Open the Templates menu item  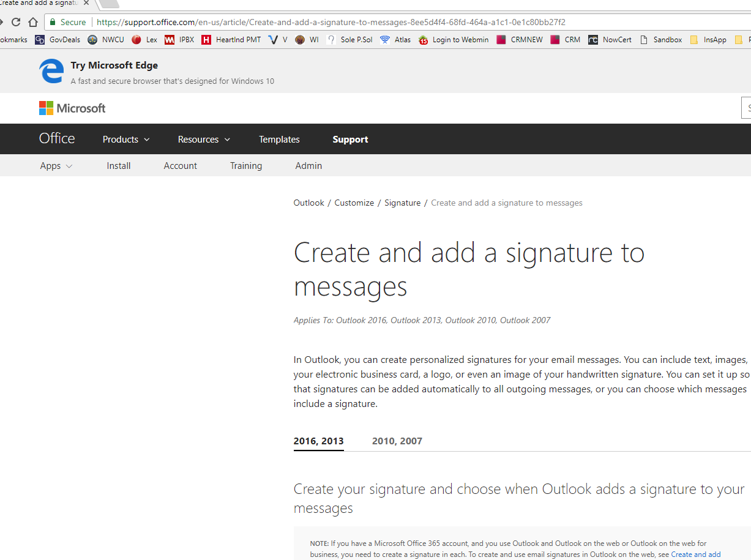pos(279,140)
